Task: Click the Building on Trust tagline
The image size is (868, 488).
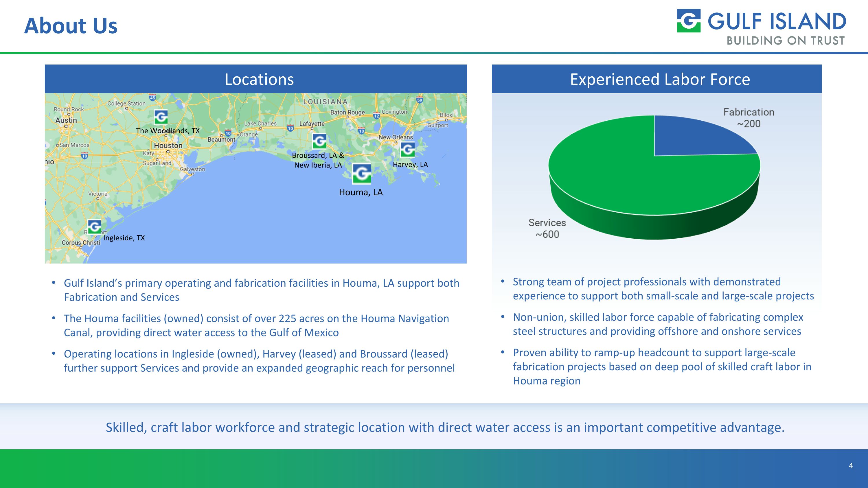Action: pyautogui.click(x=786, y=41)
